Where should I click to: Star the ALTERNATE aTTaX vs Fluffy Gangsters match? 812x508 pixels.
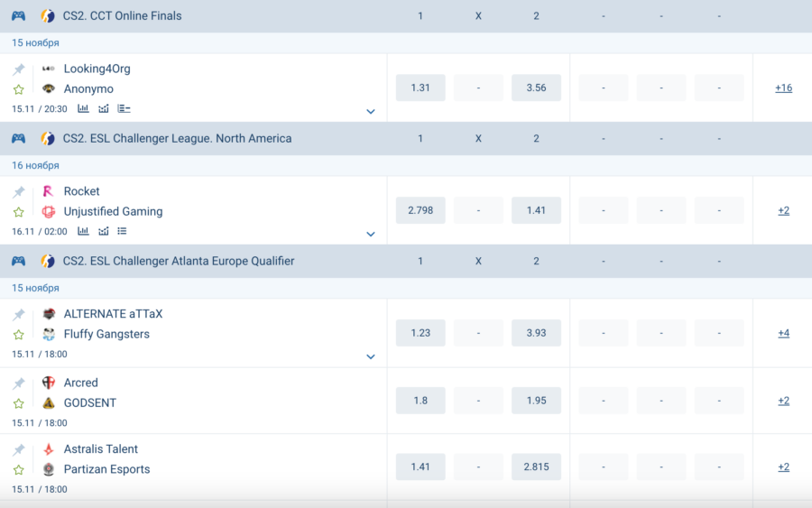click(x=18, y=335)
